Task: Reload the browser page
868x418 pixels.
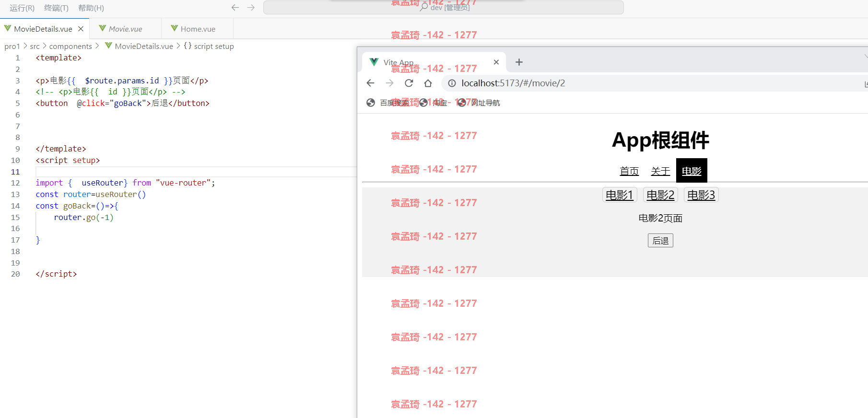Action: 409,83
